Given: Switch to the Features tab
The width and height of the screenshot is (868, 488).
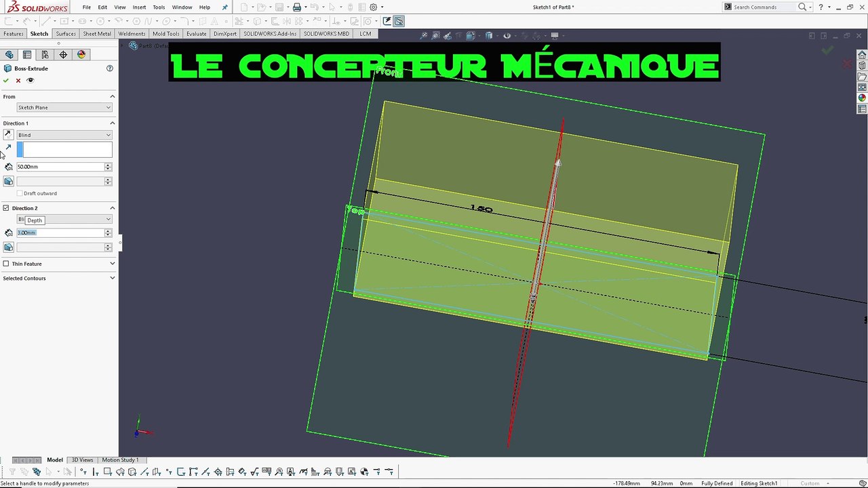Looking at the screenshot, I should [x=13, y=33].
